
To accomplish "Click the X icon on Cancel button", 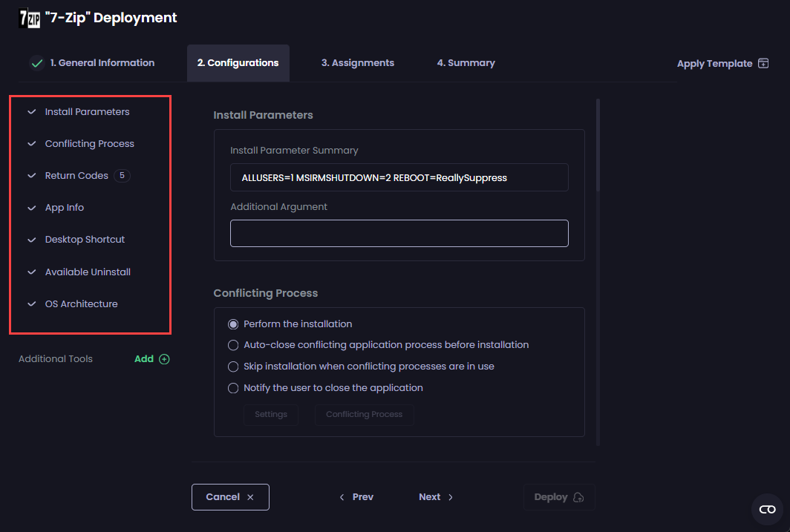I will pos(250,497).
